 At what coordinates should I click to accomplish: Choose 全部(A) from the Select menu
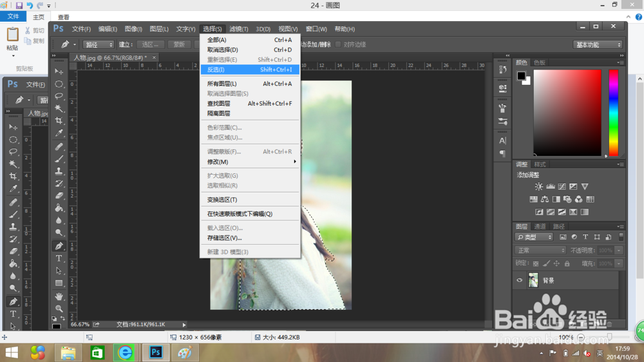coord(250,40)
